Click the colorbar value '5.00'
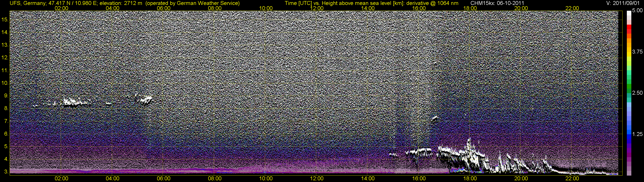This screenshot has width=644, height=182. click(x=637, y=10)
